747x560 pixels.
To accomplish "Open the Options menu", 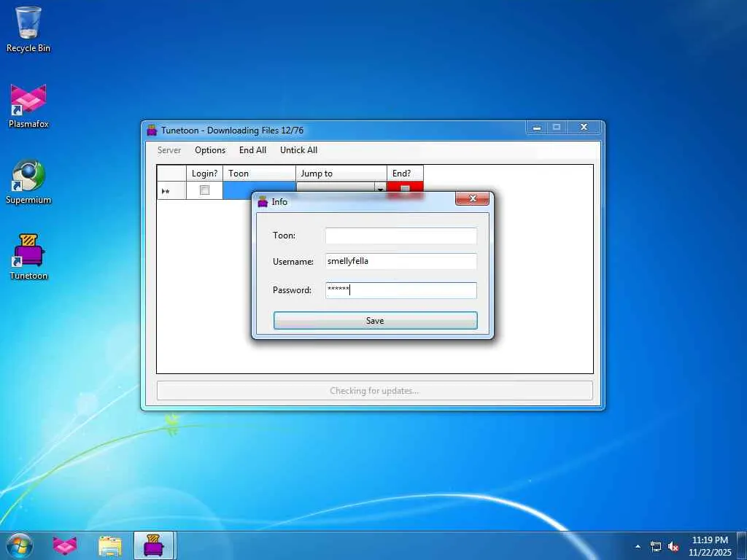I will coord(210,150).
